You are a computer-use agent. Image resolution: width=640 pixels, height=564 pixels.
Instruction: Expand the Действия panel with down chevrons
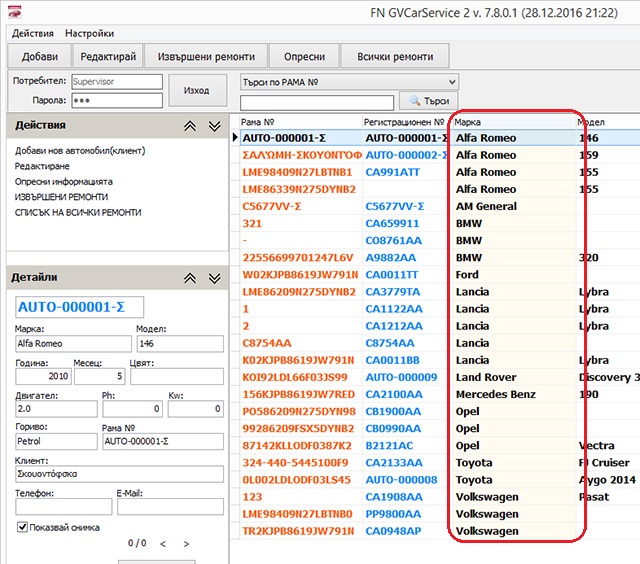coord(214,126)
